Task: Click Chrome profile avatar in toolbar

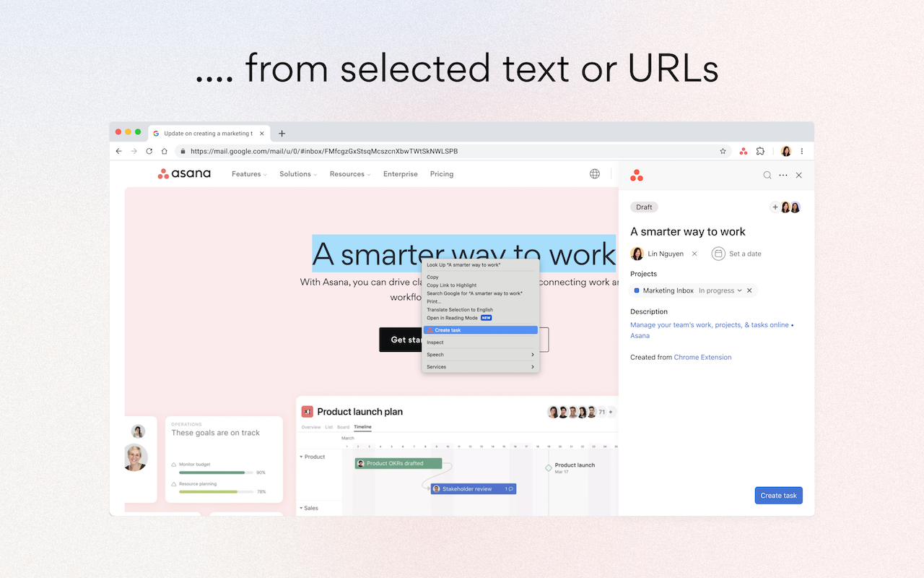Action: pyautogui.click(x=786, y=151)
